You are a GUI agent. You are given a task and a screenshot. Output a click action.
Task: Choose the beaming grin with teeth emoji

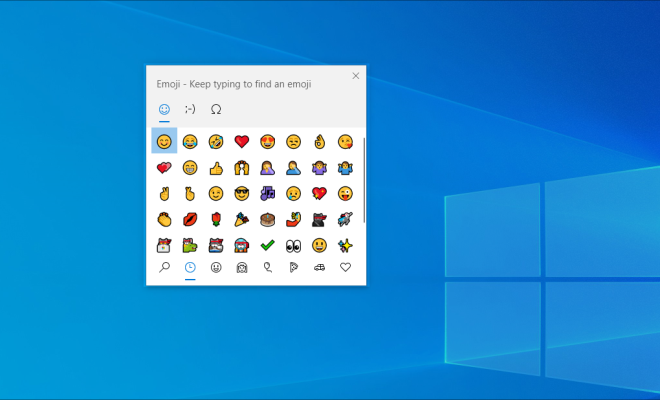190,168
